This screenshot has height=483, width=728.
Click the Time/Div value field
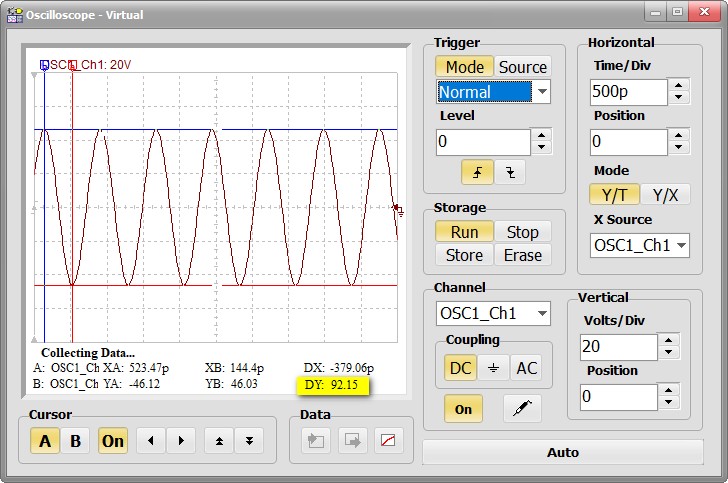pyautogui.click(x=629, y=92)
